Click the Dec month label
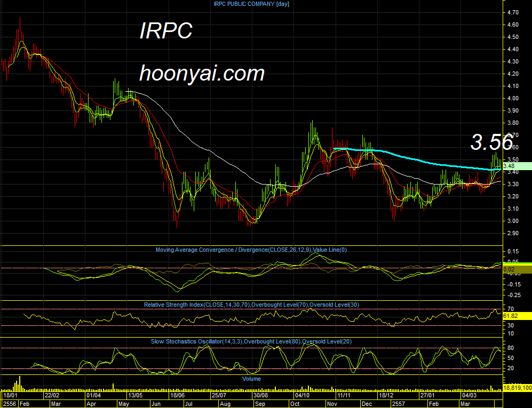 coord(367,404)
